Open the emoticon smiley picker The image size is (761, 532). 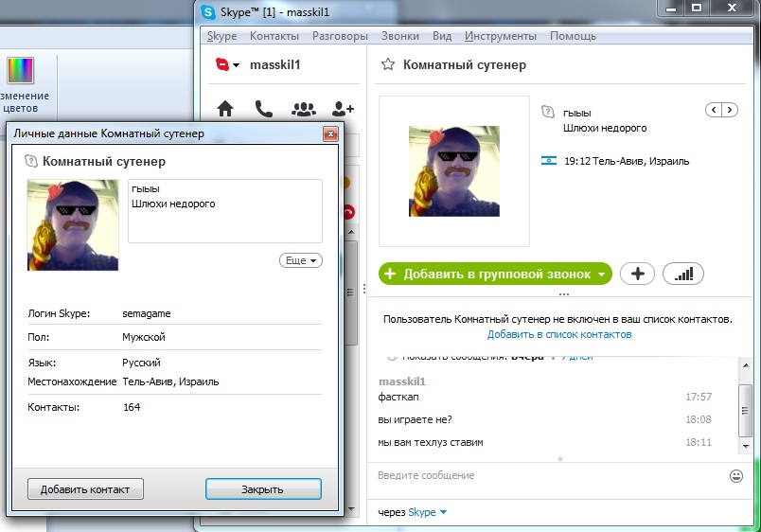[735, 476]
